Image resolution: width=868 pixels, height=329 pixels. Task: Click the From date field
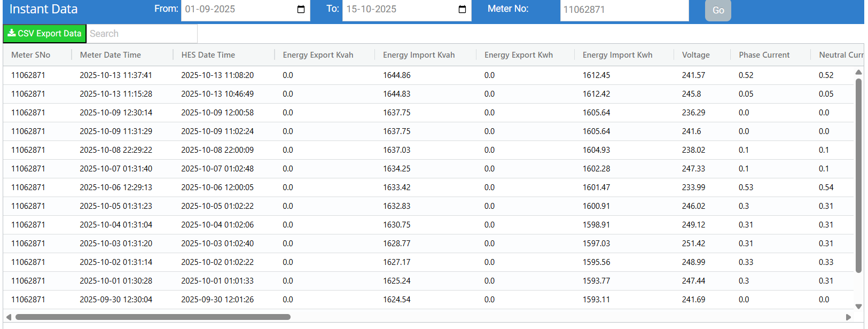pos(238,10)
